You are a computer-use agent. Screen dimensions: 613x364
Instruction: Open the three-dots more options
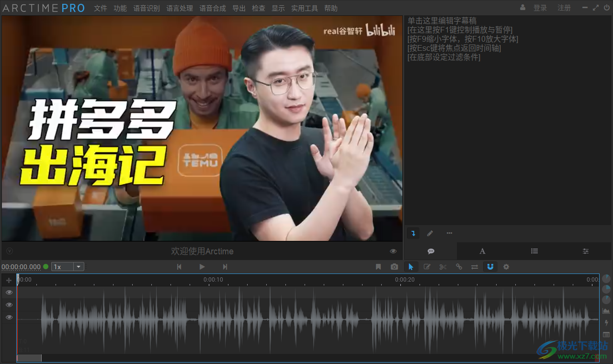(x=449, y=233)
